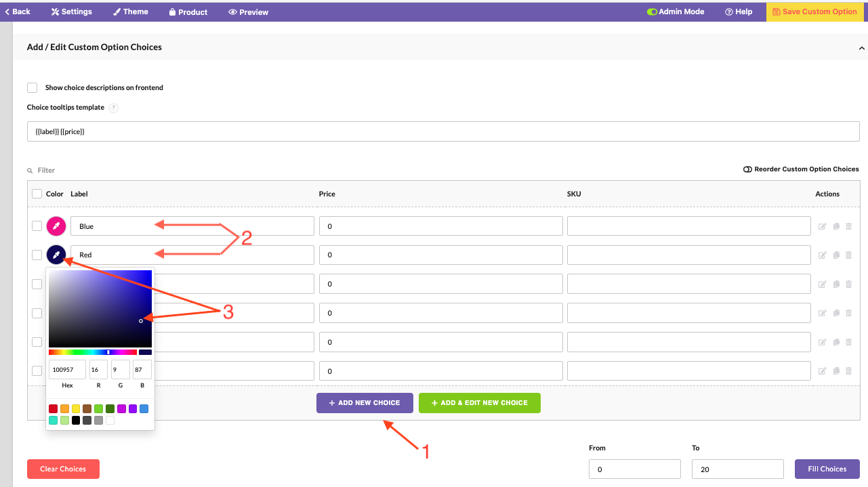This screenshot has width=868, height=487.
Task: Tick the checkbox beside the Red choice row
Action: [x=37, y=255]
